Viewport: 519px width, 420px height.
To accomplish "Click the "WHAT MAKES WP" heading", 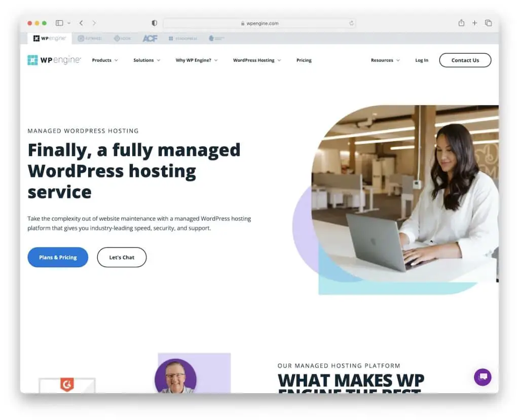I will 351,380.
